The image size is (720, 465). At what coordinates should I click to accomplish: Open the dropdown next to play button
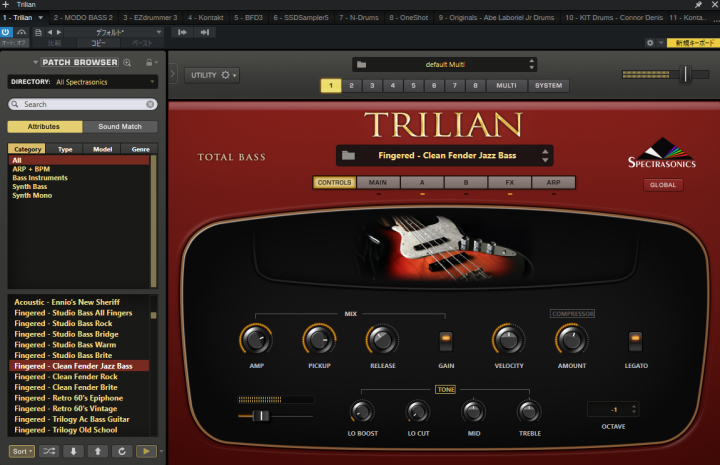(x=161, y=451)
